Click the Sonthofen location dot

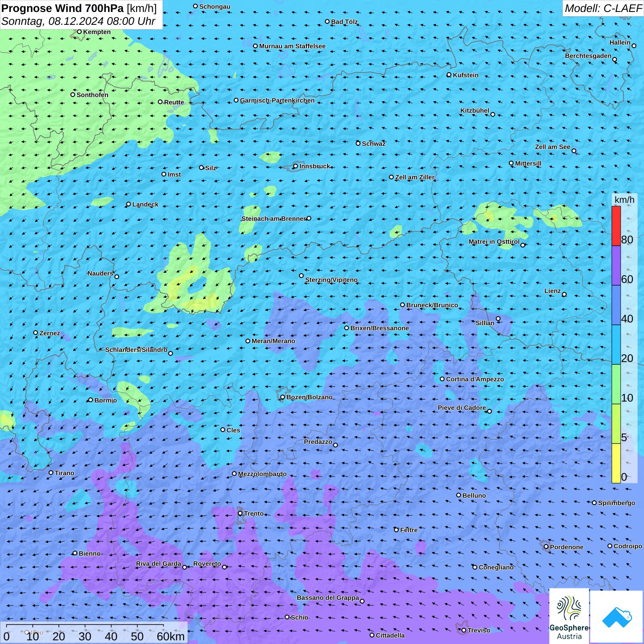pyautogui.click(x=73, y=94)
